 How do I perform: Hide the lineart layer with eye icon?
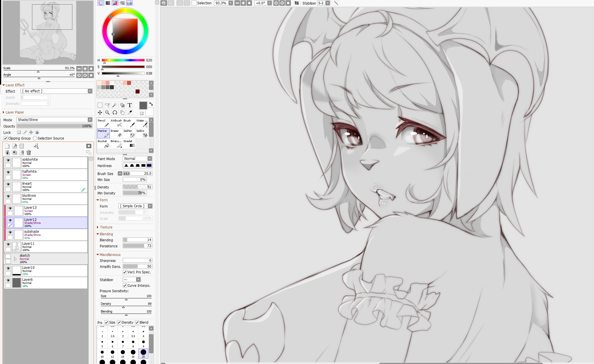tap(8, 184)
